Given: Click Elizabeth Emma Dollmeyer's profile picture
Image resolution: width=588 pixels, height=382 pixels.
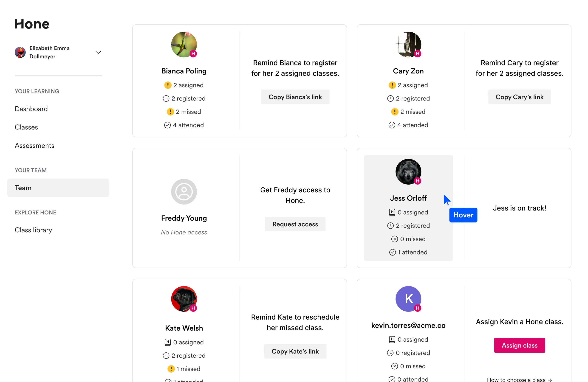Looking at the screenshot, I should click(x=20, y=52).
